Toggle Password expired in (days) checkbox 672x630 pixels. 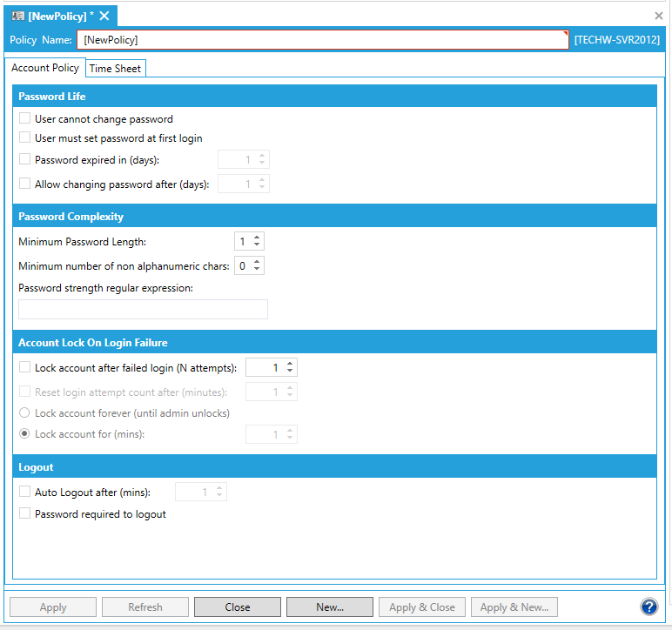(25, 159)
